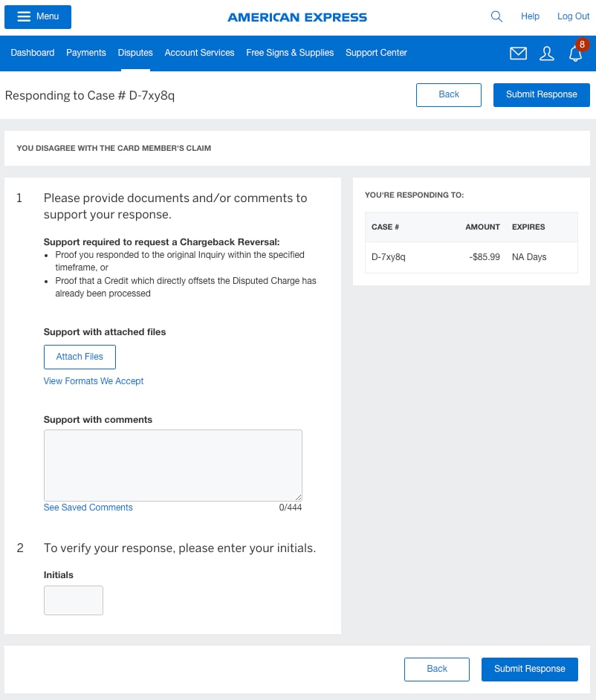View notifications via the bell icon

[x=575, y=54]
